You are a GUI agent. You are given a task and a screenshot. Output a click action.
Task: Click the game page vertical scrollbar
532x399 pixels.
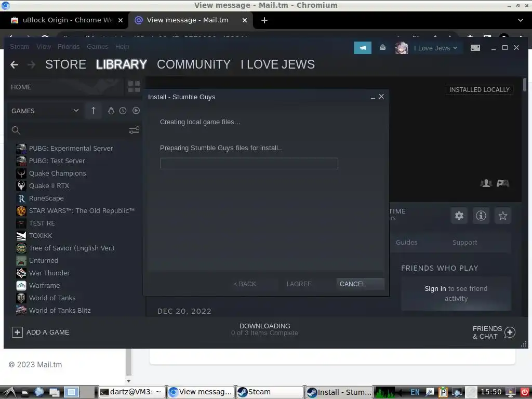525,85
